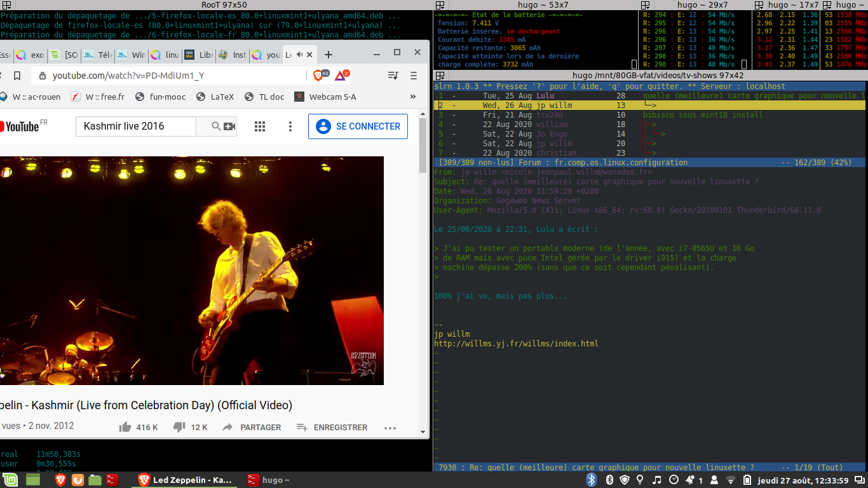The height and width of the screenshot is (488, 868).
Task: Click the YouTube search magnifier button
Action: point(217,126)
